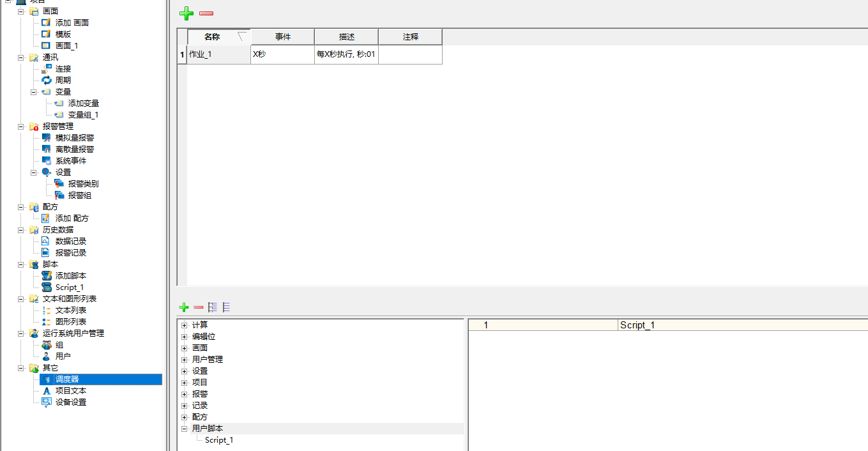Expand the 报警 function category
Viewport: 868px width, 451px height.
[x=184, y=394]
